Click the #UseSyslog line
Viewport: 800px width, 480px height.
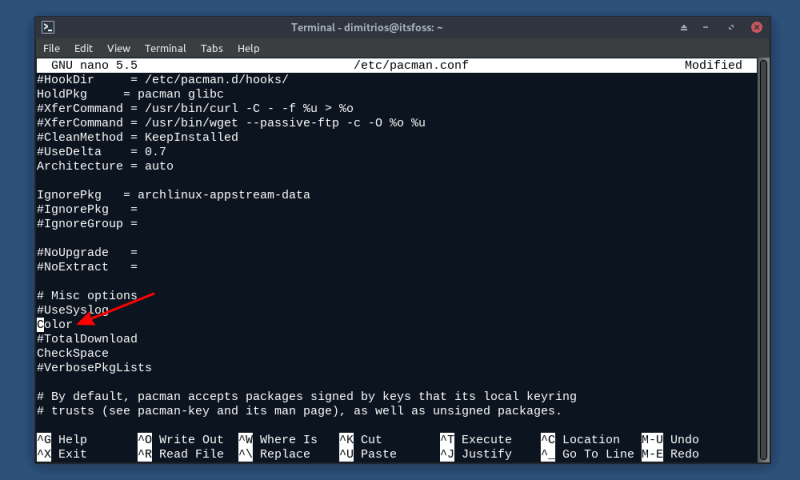tap(72, 310)
